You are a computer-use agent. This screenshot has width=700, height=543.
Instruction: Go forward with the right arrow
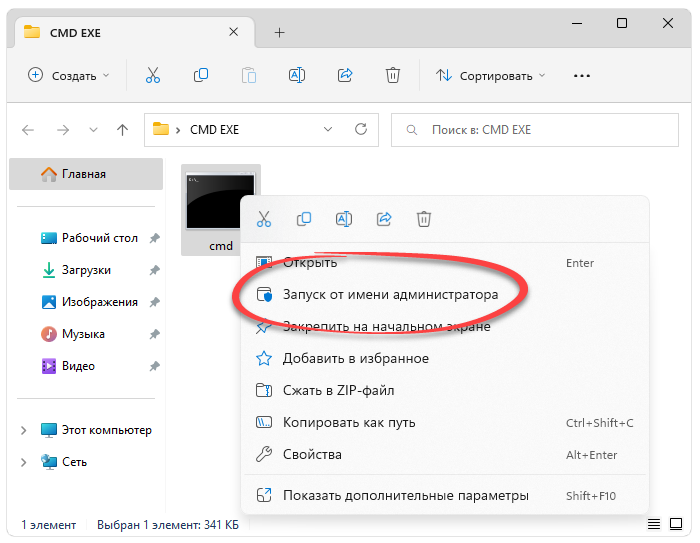[63, 130]
